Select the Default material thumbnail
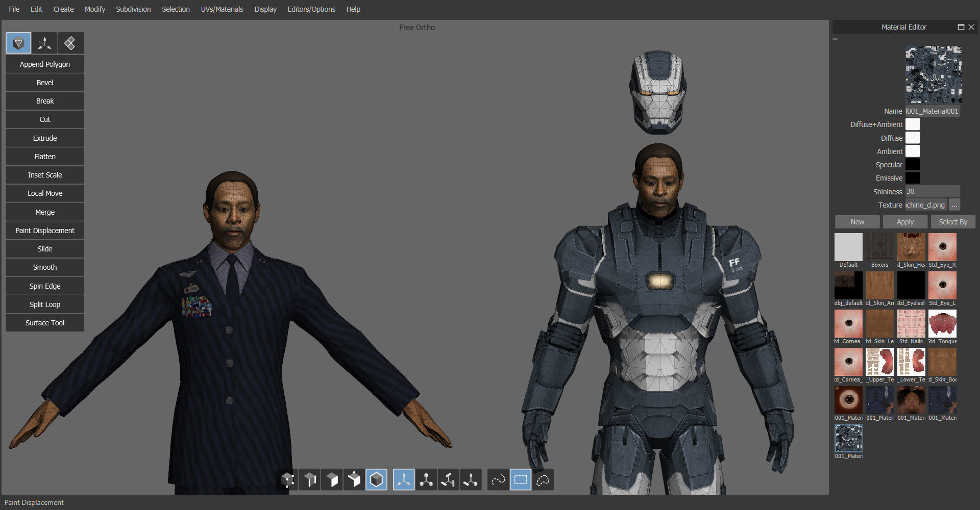 coord(848,247)
